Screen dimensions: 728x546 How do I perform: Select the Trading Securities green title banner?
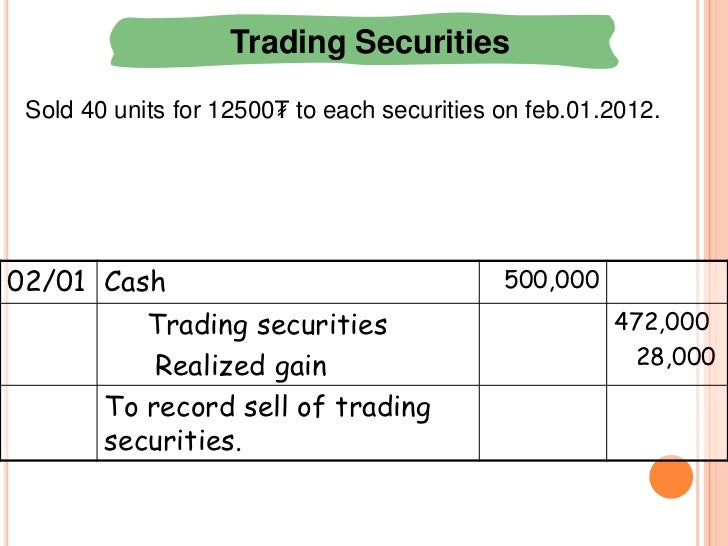(364, 41)
